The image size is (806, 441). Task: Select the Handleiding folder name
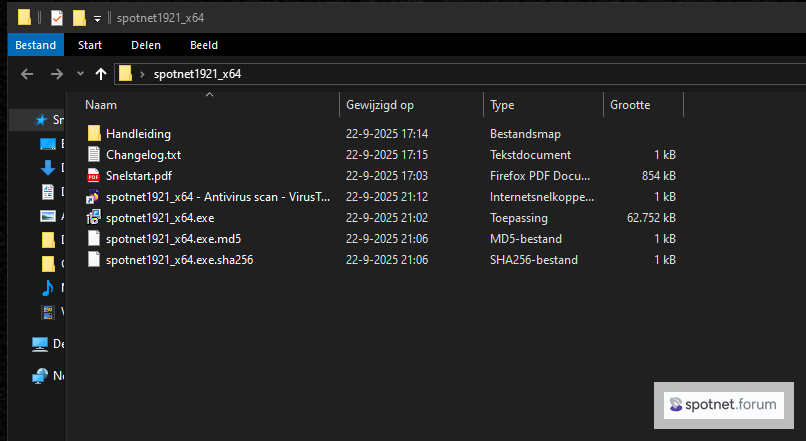138,134
